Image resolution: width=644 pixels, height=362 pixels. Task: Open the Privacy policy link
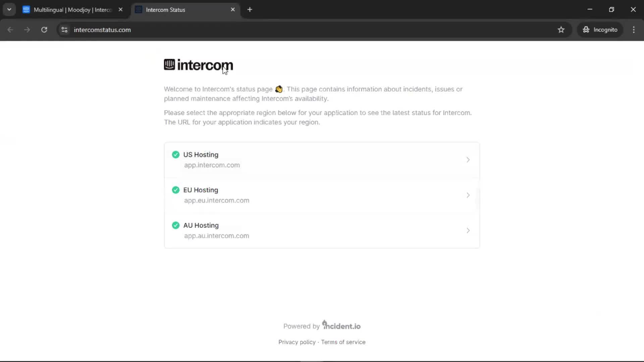tap(297, 342)
